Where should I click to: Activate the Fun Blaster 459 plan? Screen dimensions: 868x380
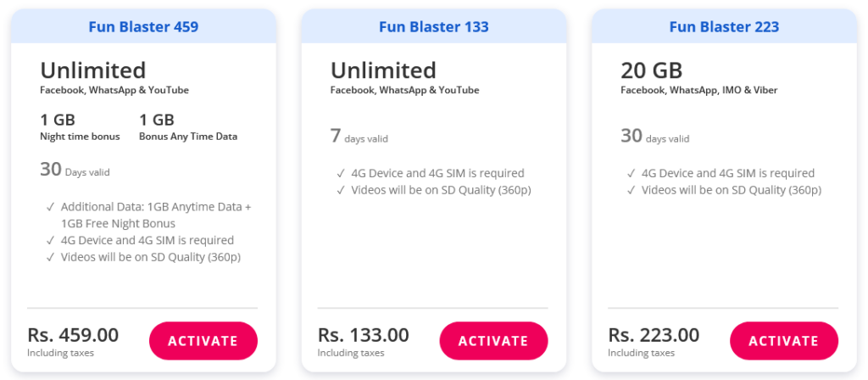click(203, 341)
